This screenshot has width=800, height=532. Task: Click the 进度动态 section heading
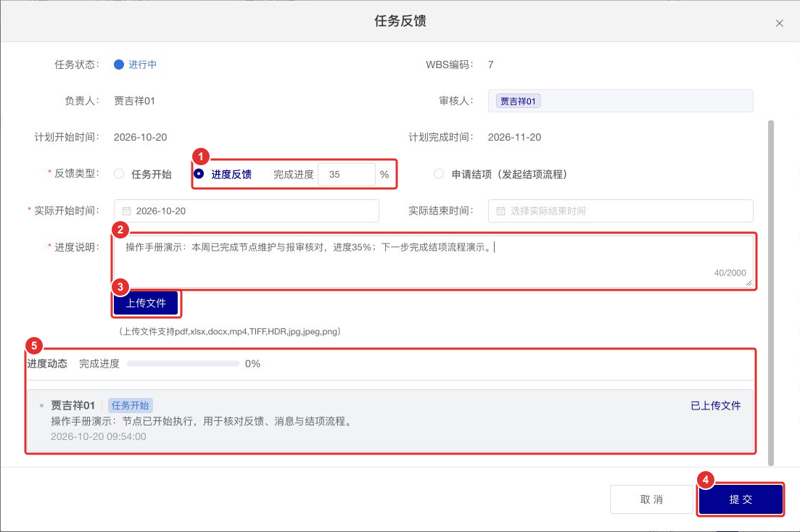click(x=47, y=364)
